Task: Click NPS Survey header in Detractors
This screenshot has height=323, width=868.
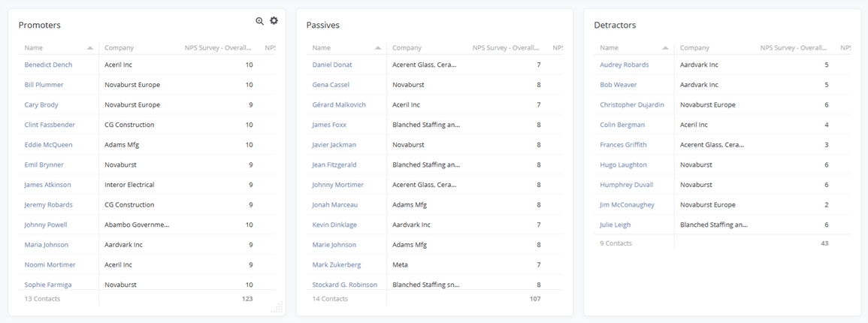Action: point(793,48)
